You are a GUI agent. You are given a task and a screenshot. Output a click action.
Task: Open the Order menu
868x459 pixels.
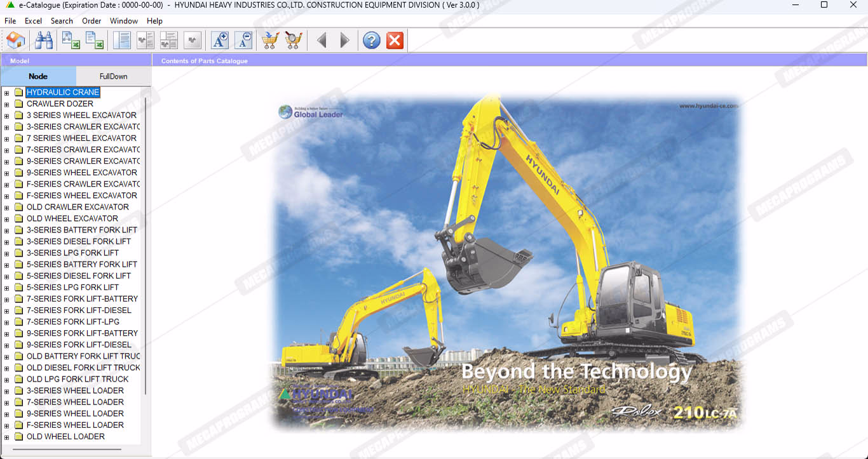(92, 21)
